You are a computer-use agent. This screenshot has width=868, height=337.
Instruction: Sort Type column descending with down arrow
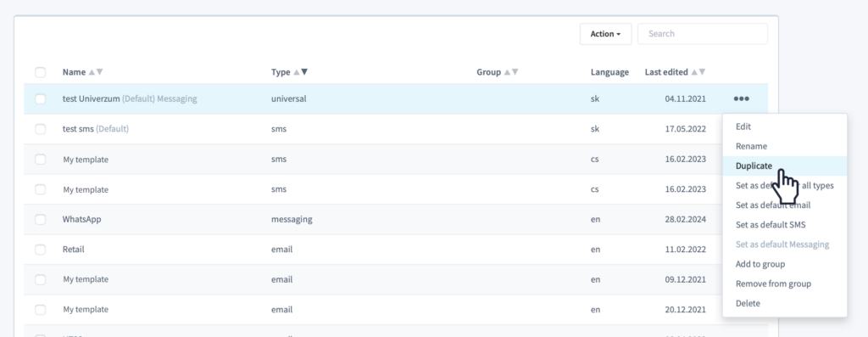[304, 72]
